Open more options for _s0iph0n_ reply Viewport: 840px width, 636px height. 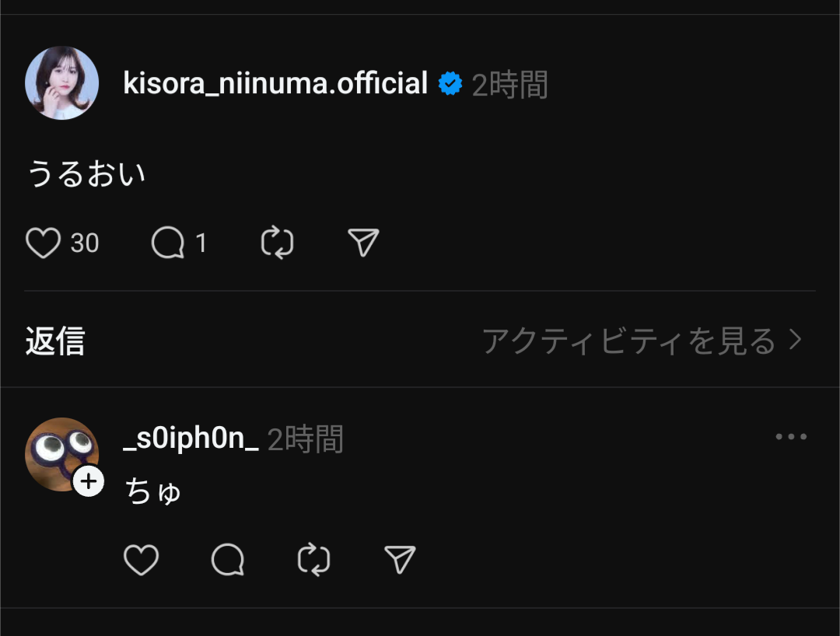[x=791, y=437]
